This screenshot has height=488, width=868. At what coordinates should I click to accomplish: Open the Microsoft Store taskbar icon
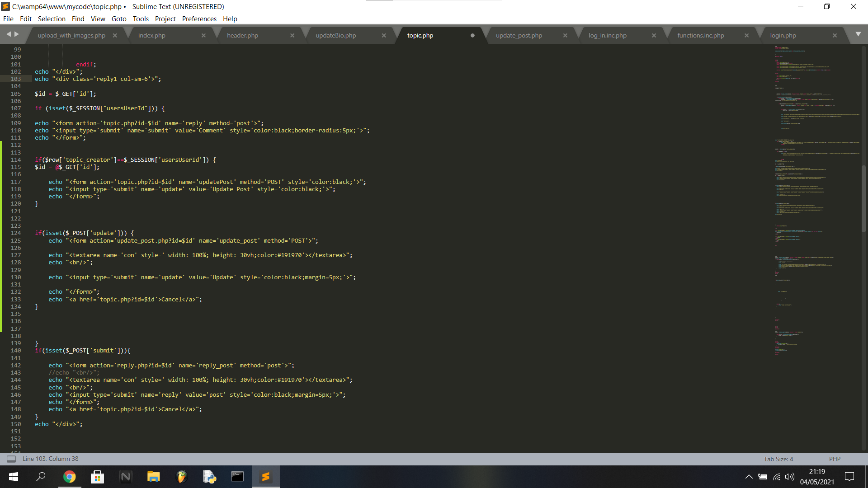(x=97, y=477)
